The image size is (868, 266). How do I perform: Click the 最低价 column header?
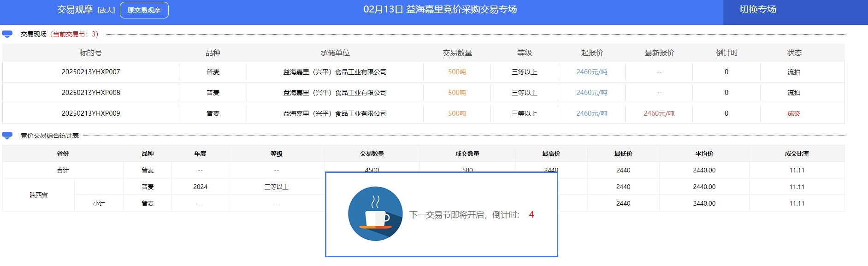tap(623, 154)
